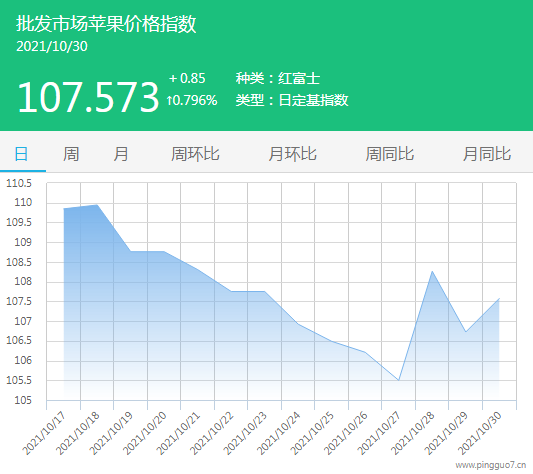The image size is (533, 474).
Task: Click the 2021/10/18 highest chart point
Action: point(97,205)
